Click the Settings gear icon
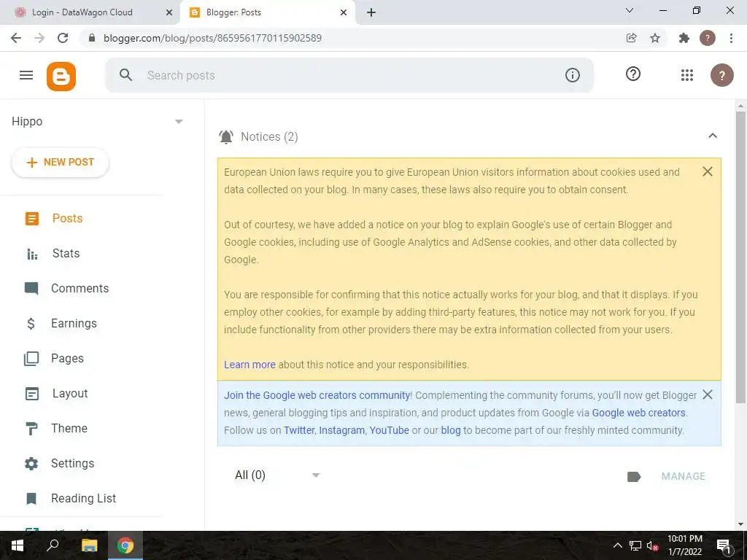The width and height of the screenshot is (747, 560). [31, 463]
